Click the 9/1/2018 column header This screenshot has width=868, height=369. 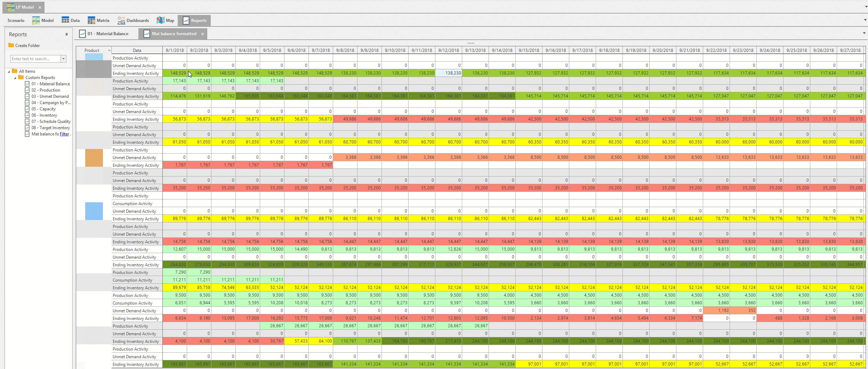coord(175,50)
